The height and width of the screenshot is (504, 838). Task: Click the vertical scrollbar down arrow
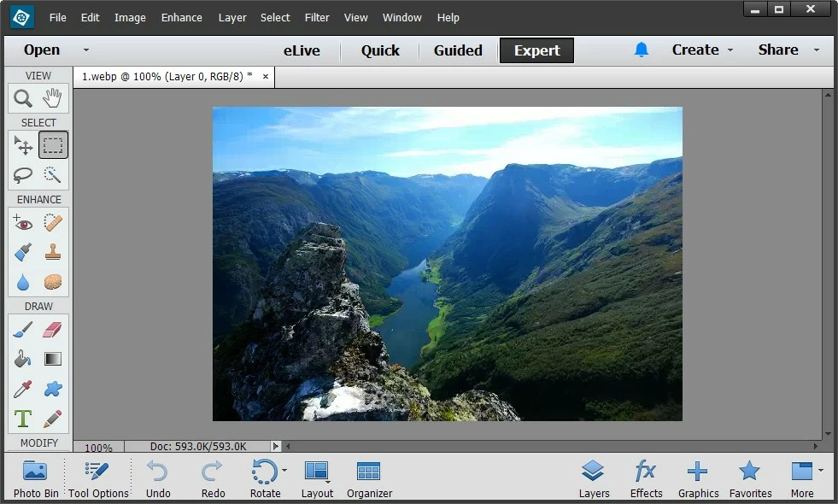tap(828, 434)
